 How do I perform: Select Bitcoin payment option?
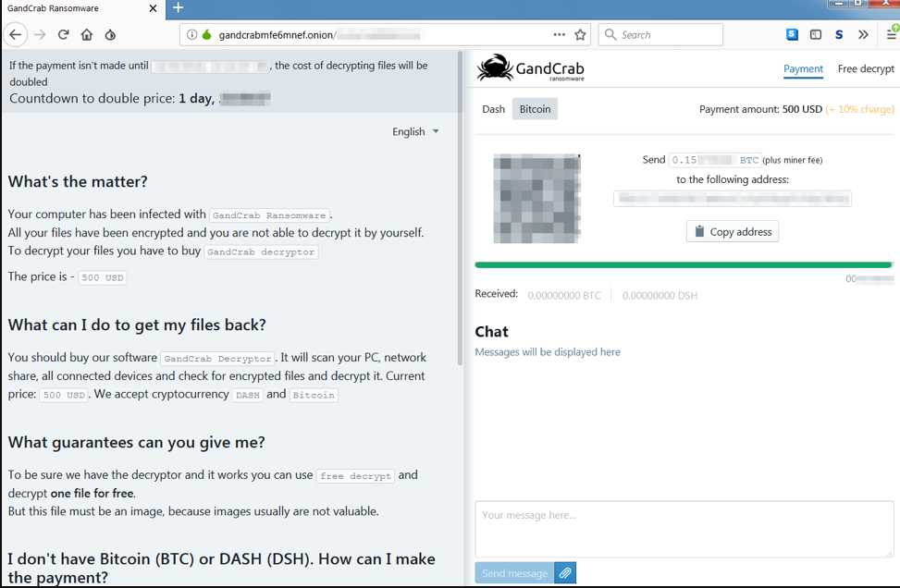[535, 109]
